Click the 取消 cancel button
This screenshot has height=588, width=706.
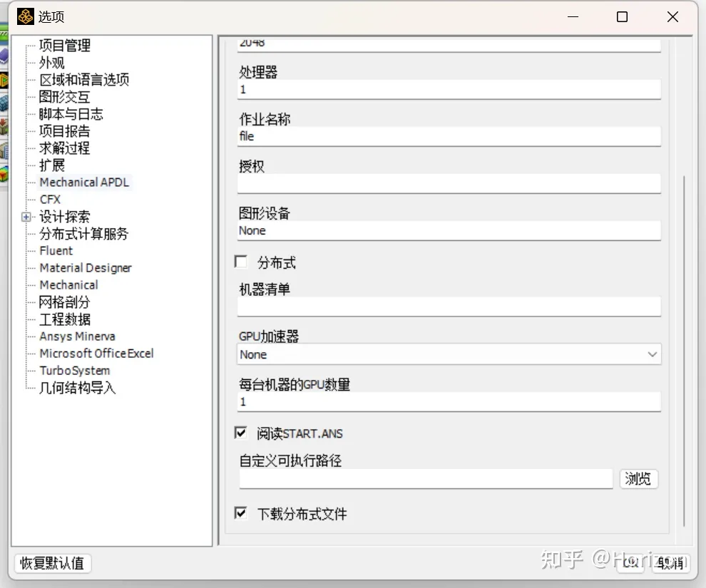670,562
